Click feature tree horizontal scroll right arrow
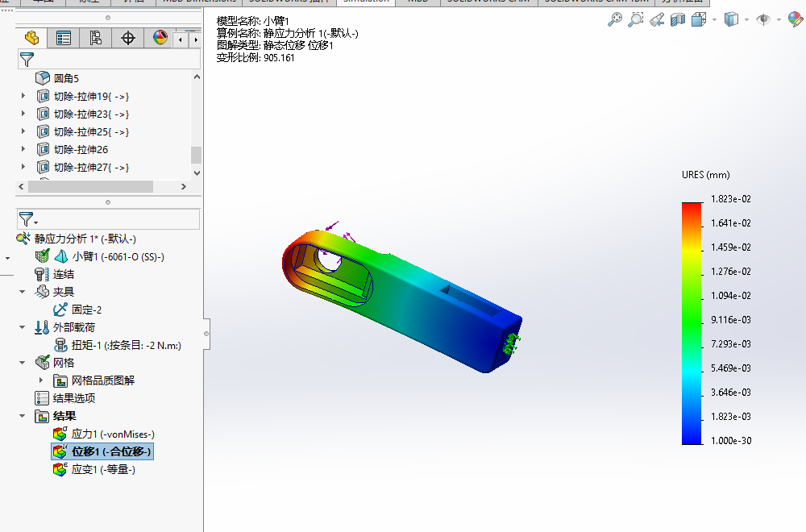Viewport: 806px width, 532px height. (x=184, y=186)
